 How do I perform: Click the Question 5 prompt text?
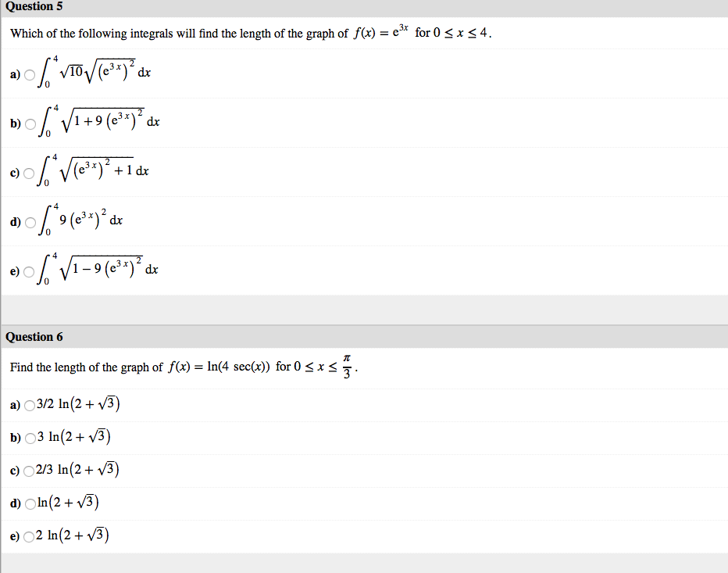(234, 32)
